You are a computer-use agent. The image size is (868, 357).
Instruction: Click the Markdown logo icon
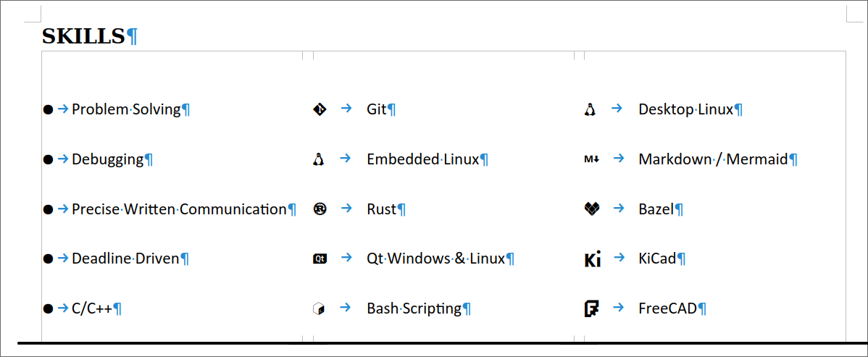tap(591, 159)
